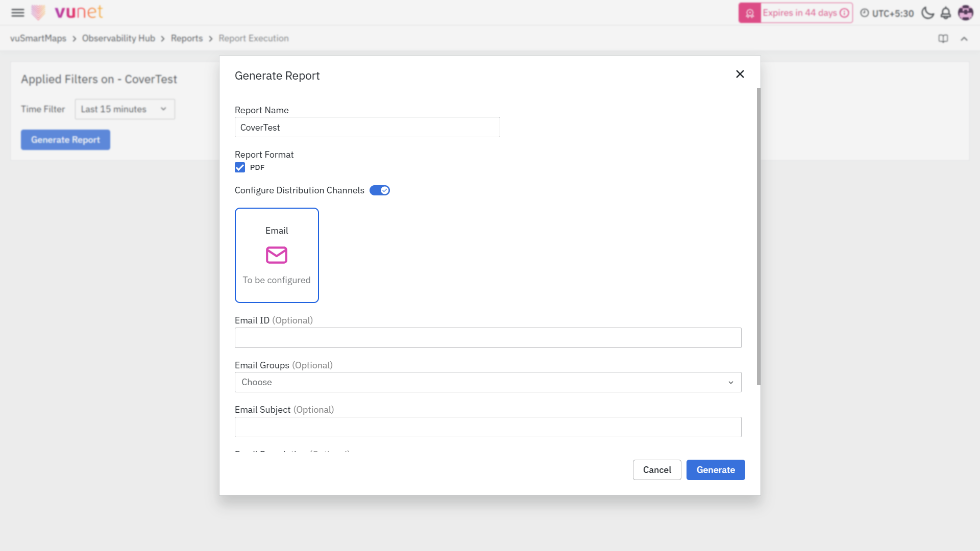Uncheck the PDF report format checkbox
Screen dimensions: 980x551
(x=240, y=168)
